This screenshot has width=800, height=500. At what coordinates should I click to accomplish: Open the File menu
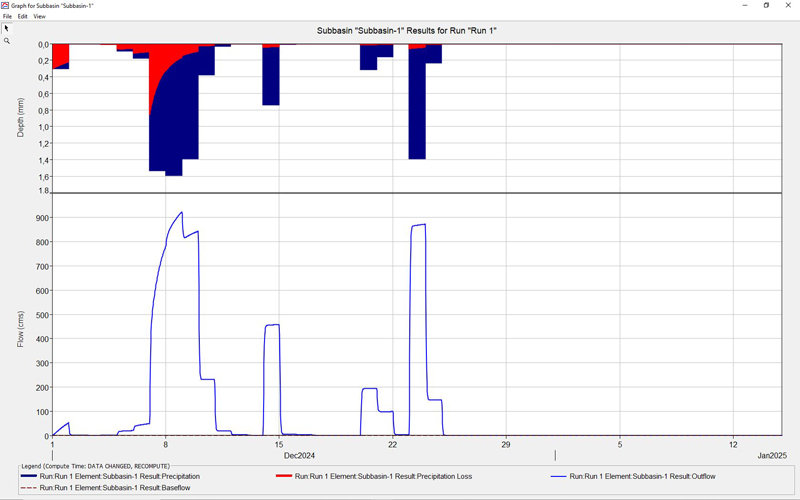click(x=7, y=17)
